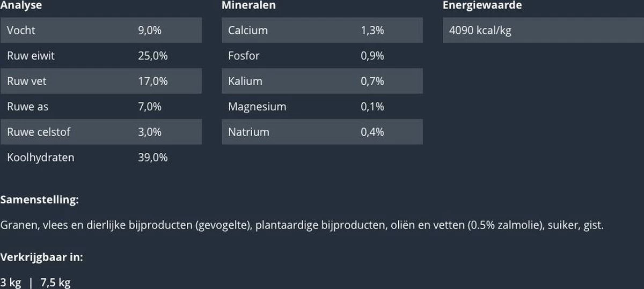Select the Calcium row label

(x=247, y=30)
